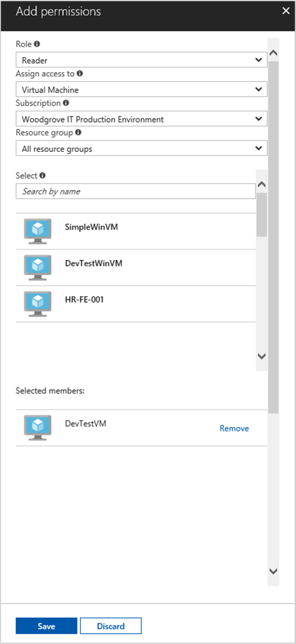The height and width of the screenshot is (644, 296).
Task: Save the permission assignment
Action: coord(46,626)
